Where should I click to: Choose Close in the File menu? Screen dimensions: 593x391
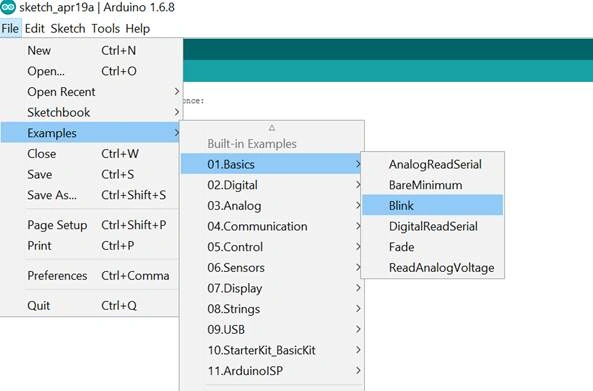coord(90,154)
